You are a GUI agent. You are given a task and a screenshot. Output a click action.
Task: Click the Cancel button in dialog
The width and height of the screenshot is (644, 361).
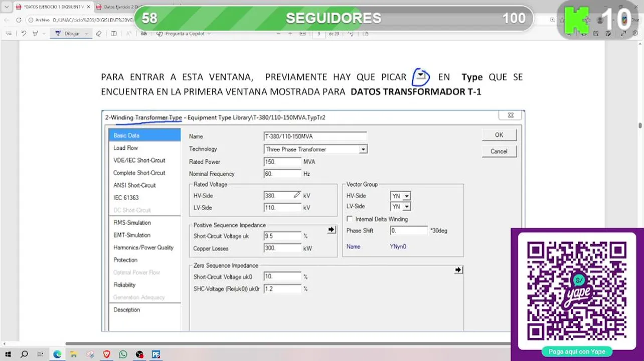pos(499,151)
